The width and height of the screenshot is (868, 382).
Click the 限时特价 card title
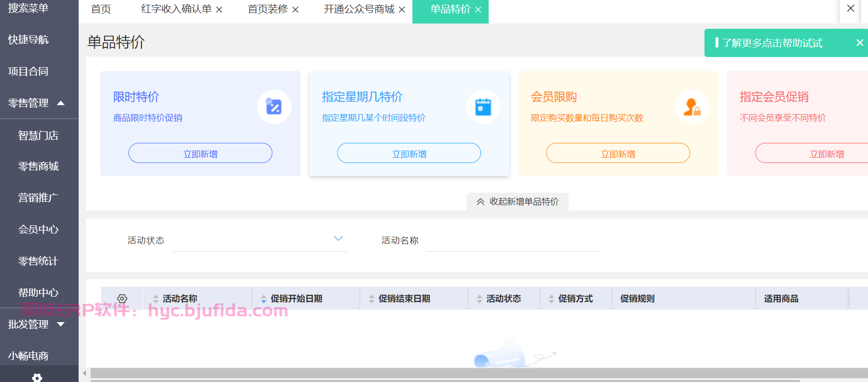coord(136,97)
